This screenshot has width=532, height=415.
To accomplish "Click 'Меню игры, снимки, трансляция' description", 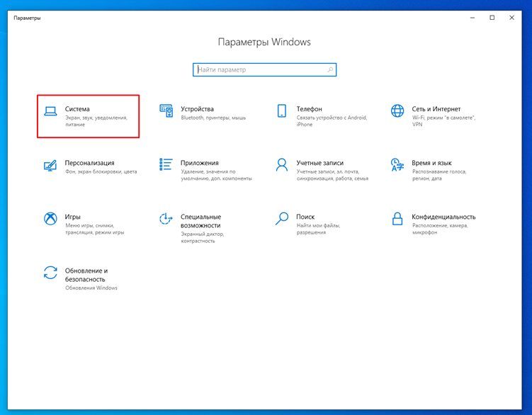I will pos(95,229).
